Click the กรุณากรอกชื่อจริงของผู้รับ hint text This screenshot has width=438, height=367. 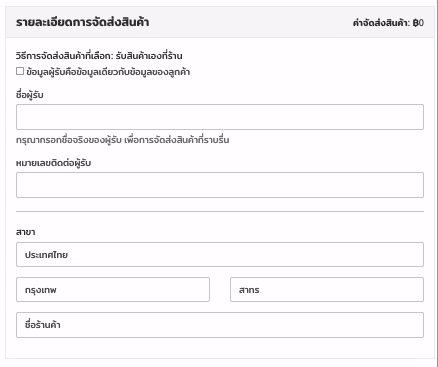[123, 140]
